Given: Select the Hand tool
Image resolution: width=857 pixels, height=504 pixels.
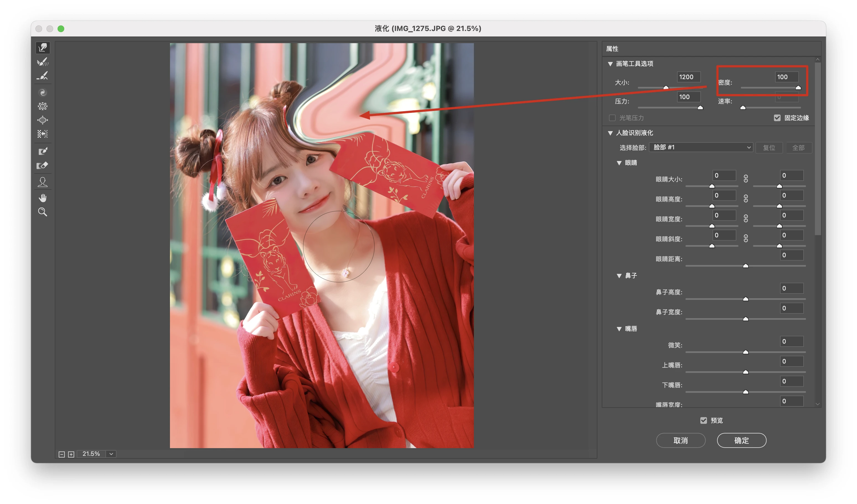Looking at the screenshot, I should tap(43, 198).
